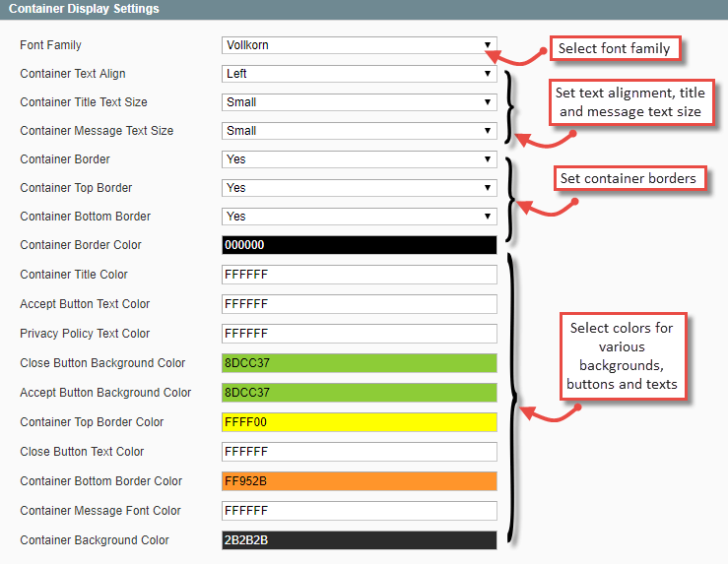The width and height of the screenshot is (728, 564).
Task: Click the Container Bottom Border Color label
Action: [x=101, y=481]
